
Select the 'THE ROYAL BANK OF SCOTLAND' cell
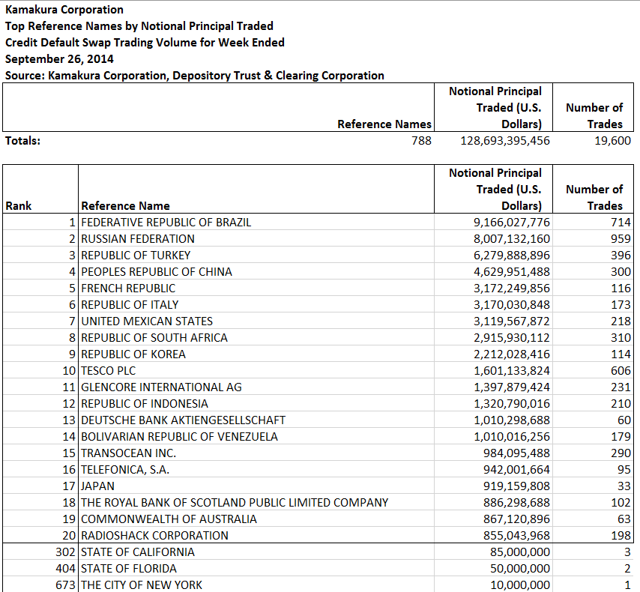[256, 503]
